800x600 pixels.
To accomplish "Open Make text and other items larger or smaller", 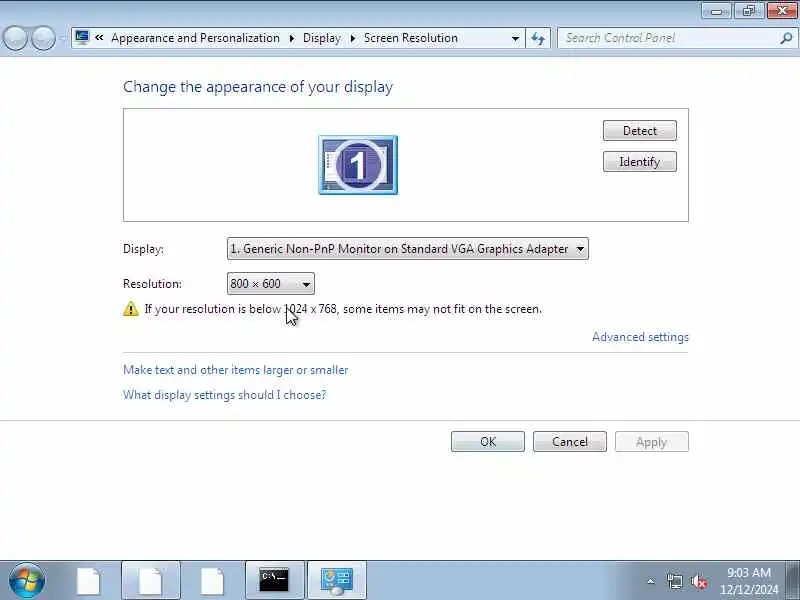I will [x=236, y=370].
